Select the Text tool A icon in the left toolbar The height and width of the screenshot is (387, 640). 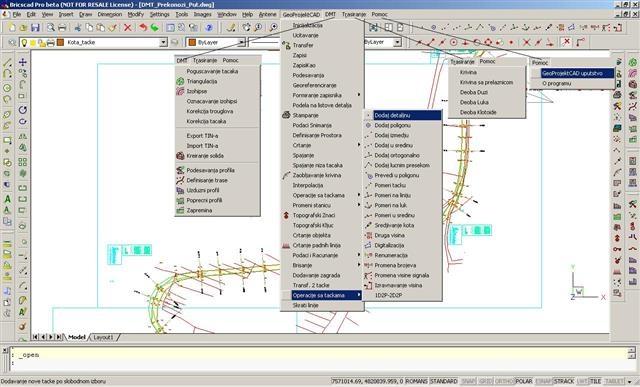click(x=7, y=199)
